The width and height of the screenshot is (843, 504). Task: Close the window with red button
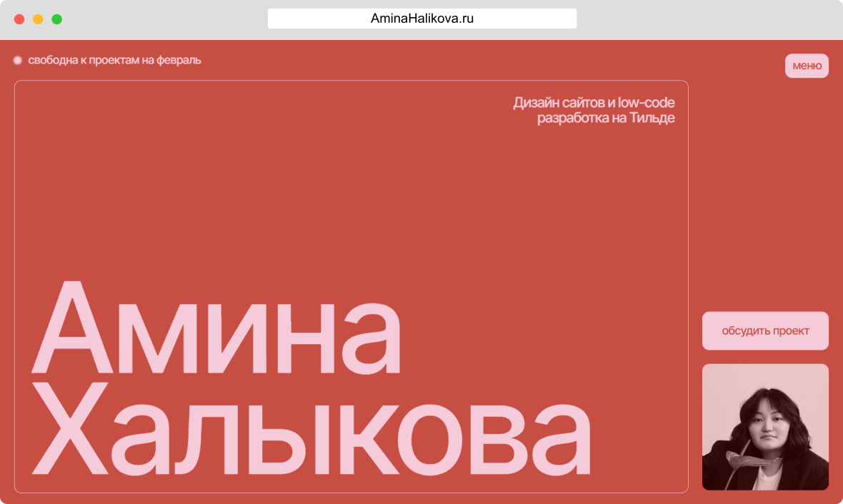[x=19, y=19]
